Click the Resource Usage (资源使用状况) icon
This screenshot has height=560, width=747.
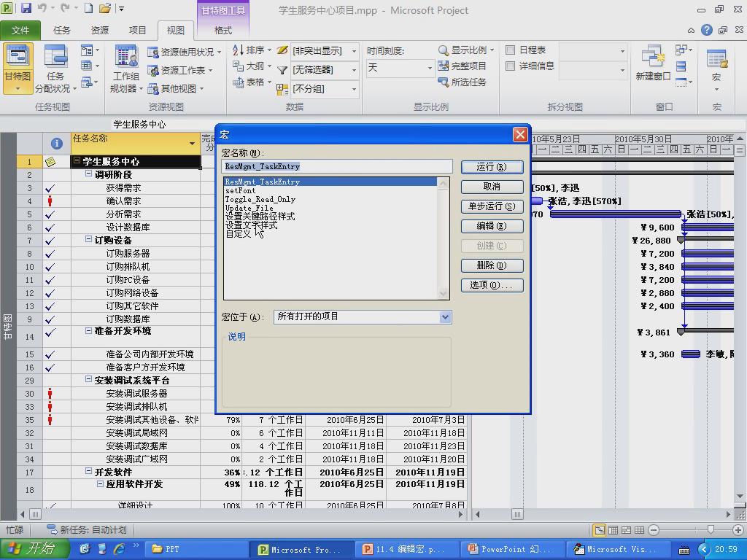pyautogui.click(x=153, y=52)
